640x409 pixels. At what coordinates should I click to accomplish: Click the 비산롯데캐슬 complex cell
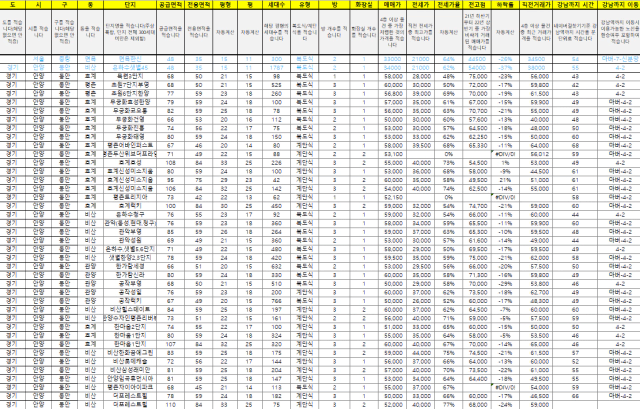coord(130,361)
